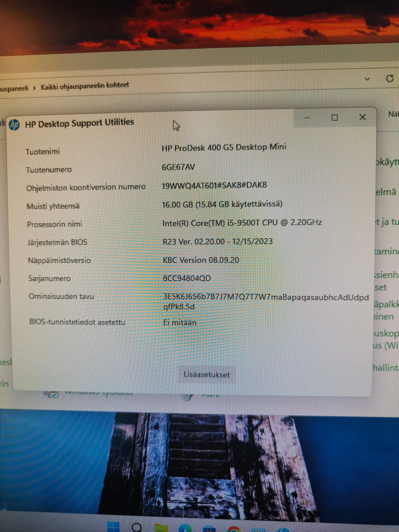
Task: Open taskbar Search magnifier
Action: [137, 527]
